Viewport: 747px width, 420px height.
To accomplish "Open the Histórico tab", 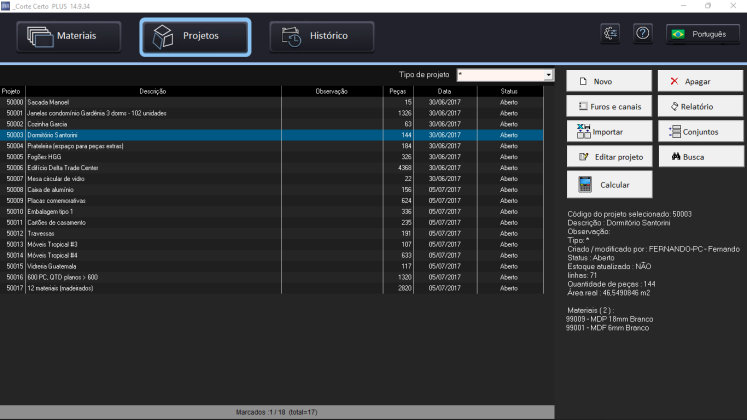I will coord(322,37).
